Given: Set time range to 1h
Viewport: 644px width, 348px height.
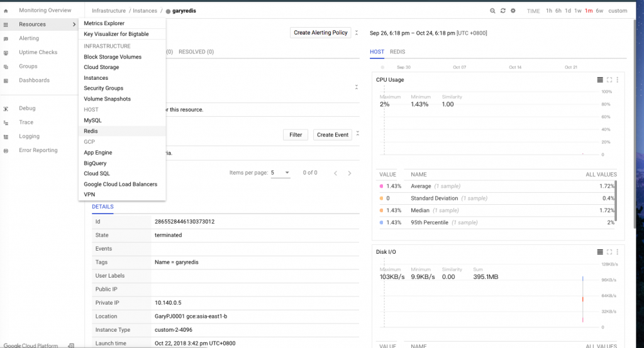Looking at the screenshot, I should click(x=549, y=11).
